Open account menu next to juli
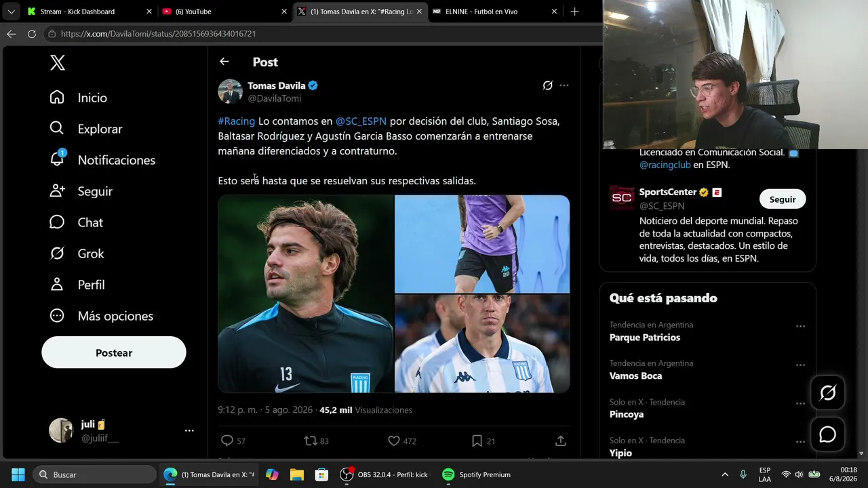The width and height of the screenshot is (868, 488). [x=189, y=430]
